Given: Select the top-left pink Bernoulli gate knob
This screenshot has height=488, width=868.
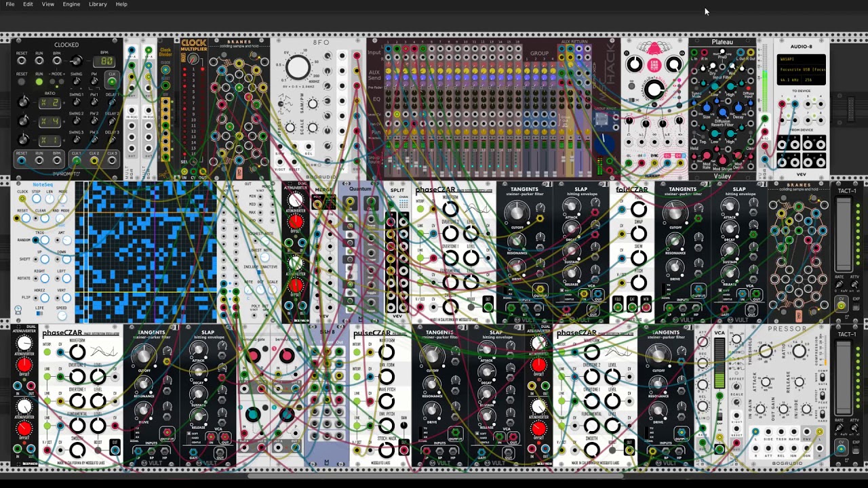Looking at the screenshot, I should (x=253, y=356).
